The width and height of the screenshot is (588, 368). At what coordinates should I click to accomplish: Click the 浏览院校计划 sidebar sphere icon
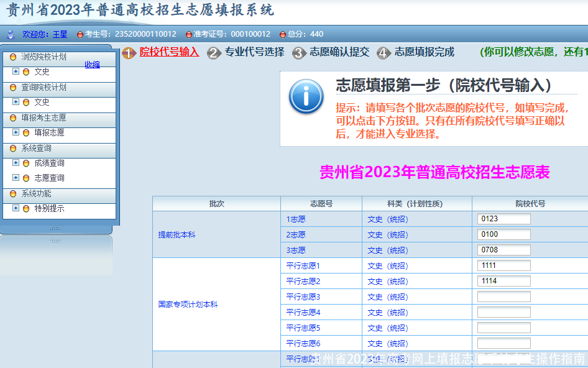click(x=12, y=57)
